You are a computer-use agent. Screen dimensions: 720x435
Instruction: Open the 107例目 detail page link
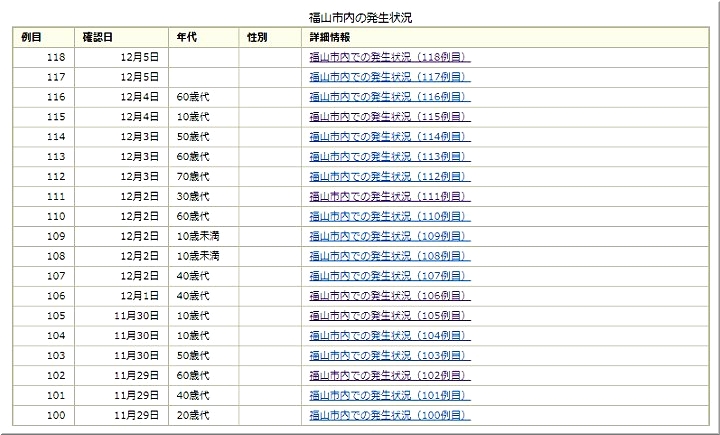pos(389,276)
